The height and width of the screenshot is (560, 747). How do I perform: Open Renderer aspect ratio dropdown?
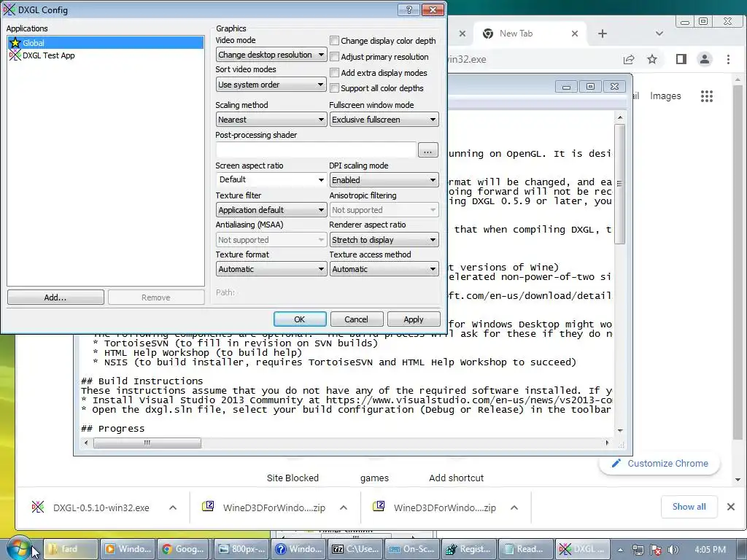pos(384,240)
